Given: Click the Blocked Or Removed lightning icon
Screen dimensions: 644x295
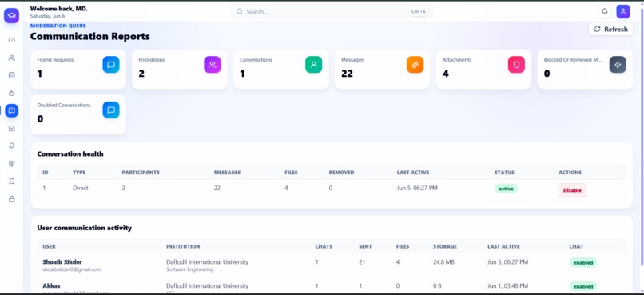Looking at the screenshot, I should (x=618, y=65).
